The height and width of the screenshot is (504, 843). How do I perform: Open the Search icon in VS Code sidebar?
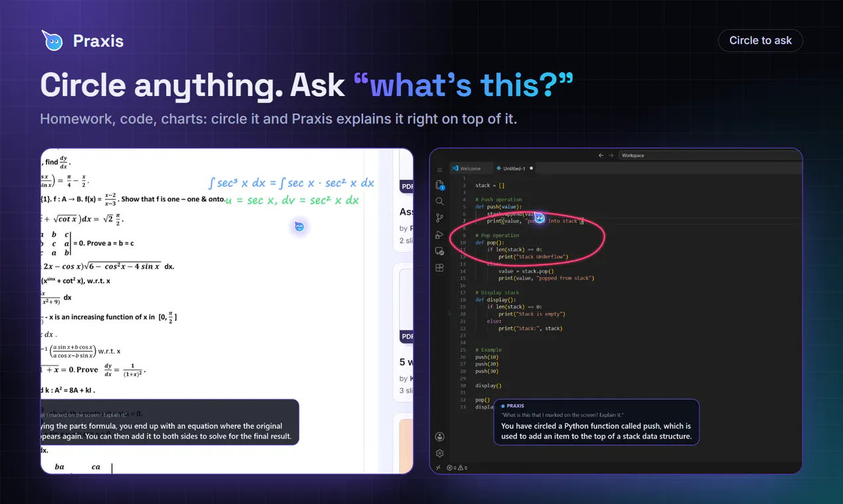click(x=439, y=201)
